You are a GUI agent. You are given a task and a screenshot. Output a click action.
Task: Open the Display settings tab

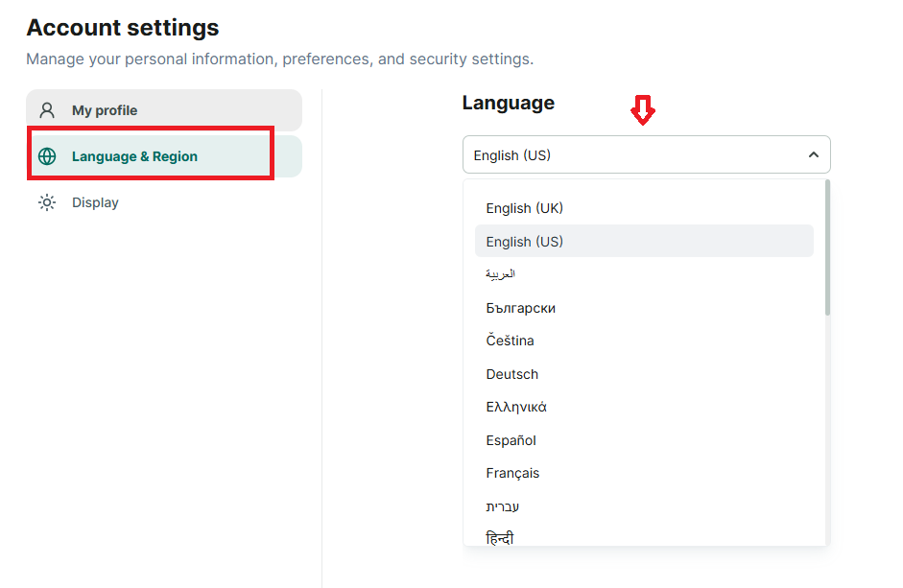[164, 202]
